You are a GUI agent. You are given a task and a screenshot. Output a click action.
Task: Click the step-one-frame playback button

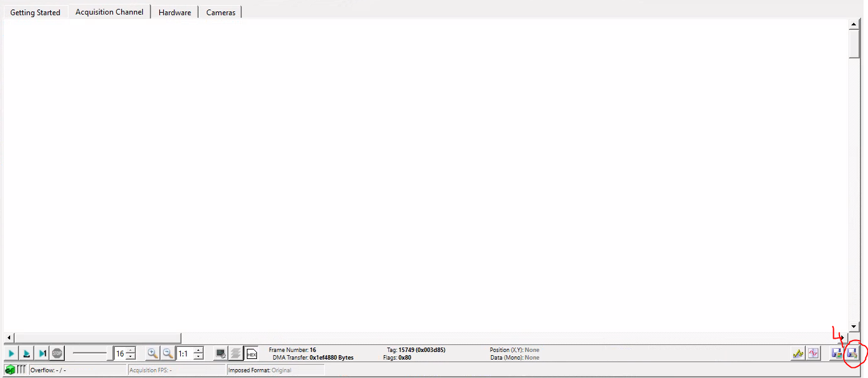pos(42,353)
